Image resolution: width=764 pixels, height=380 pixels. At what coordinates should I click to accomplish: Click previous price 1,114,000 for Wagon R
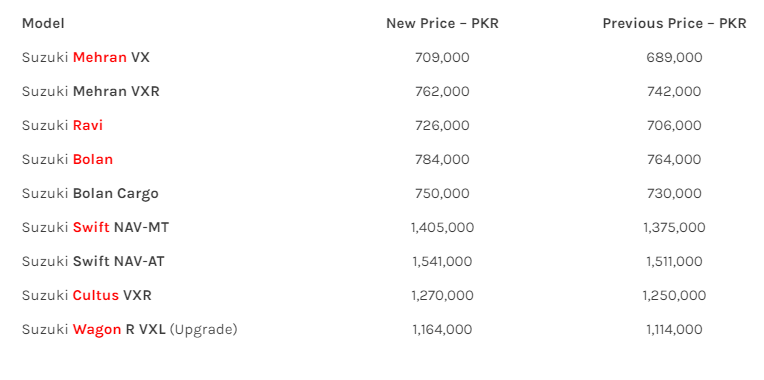(x=674, y=330)
